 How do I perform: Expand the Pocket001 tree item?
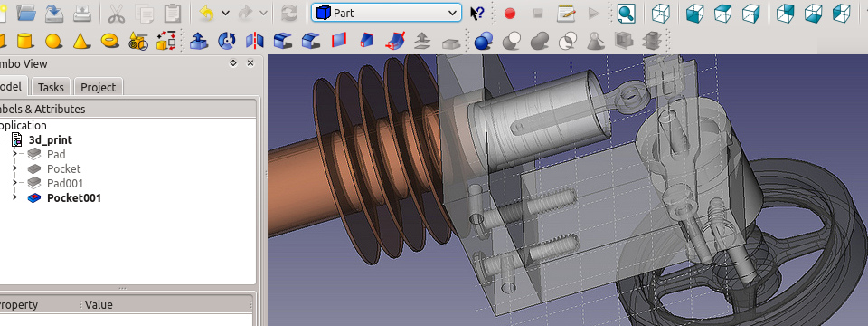tap(15, 197)
